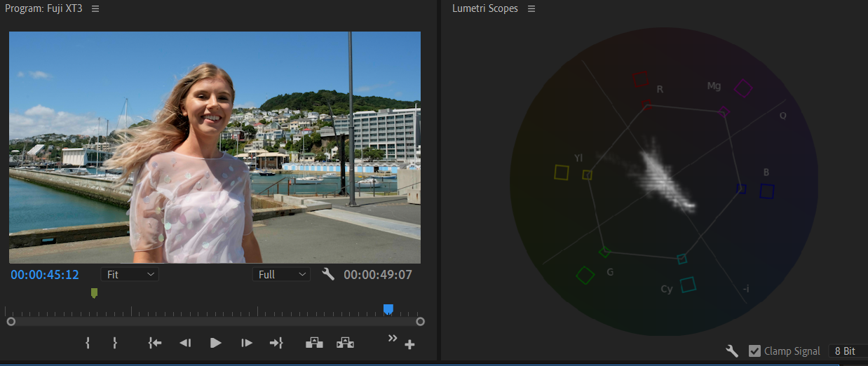
Task: Click the Extract button icon
Action: (x=345, y=343)
